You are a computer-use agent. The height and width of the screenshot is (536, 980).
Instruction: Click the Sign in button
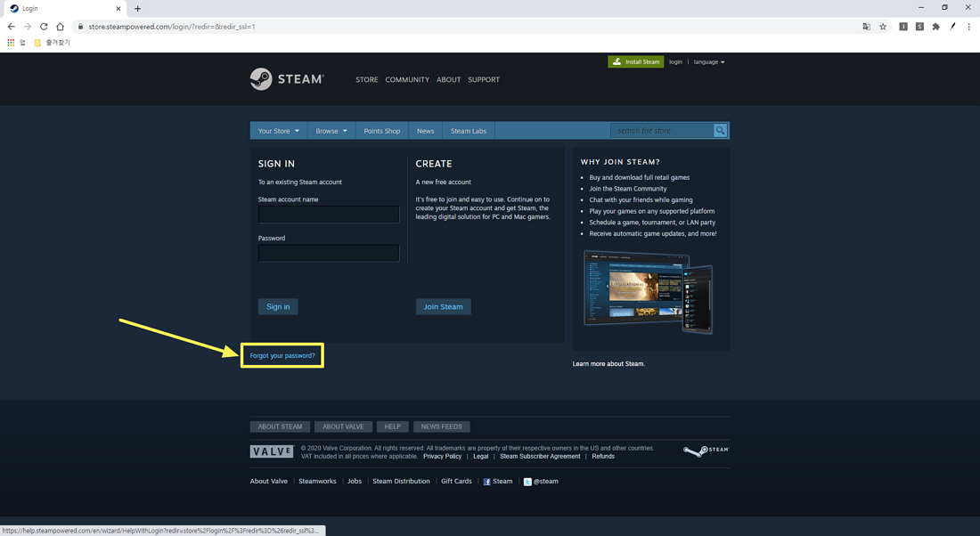278,307
